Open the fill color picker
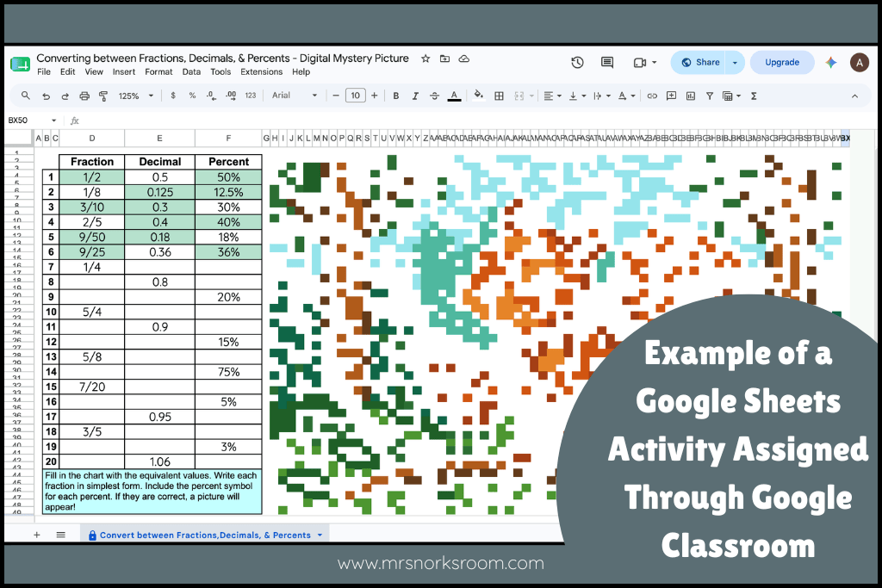The height and width of the screenshot is (588, 882). click(x=479, y=96)
